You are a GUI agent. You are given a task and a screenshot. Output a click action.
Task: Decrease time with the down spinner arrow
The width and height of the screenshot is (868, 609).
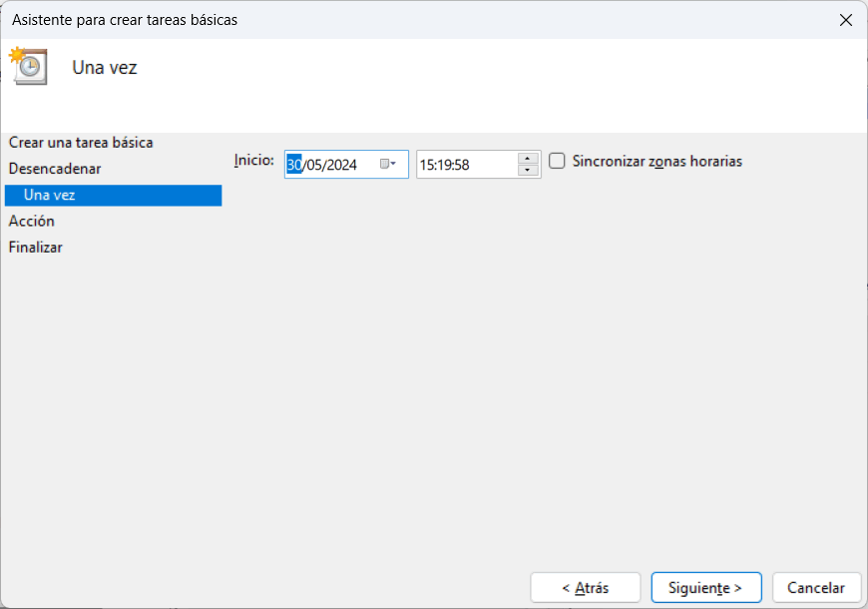pos(529,171)
